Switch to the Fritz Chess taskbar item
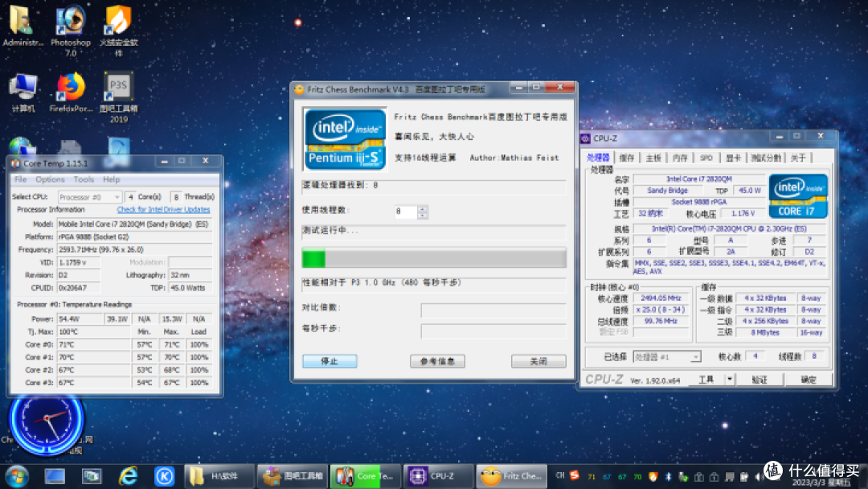 click(x=511, y=476)
